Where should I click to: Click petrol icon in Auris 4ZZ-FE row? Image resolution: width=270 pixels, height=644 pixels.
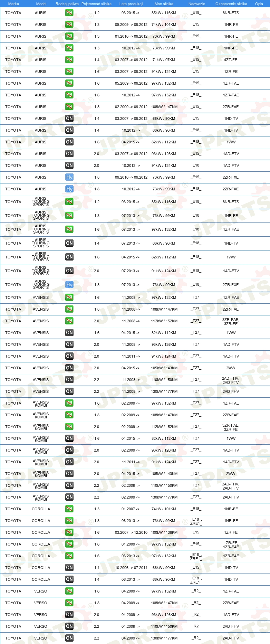point(69,60)
